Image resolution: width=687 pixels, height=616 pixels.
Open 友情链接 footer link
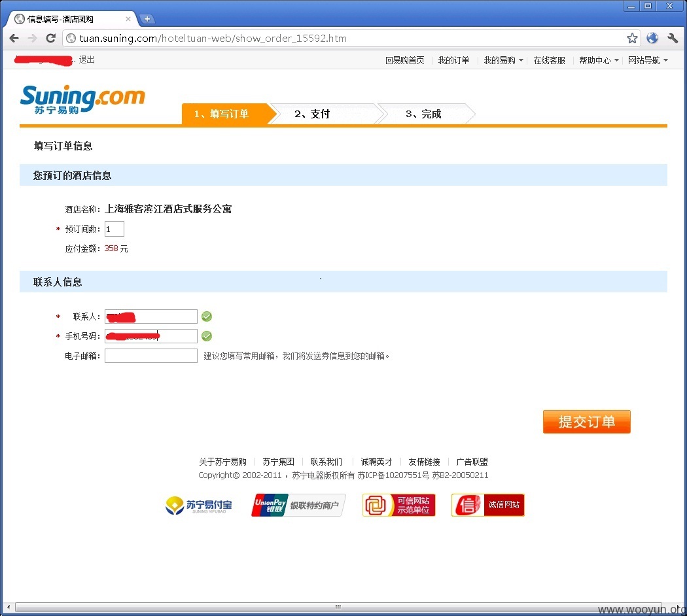[424, 462]
